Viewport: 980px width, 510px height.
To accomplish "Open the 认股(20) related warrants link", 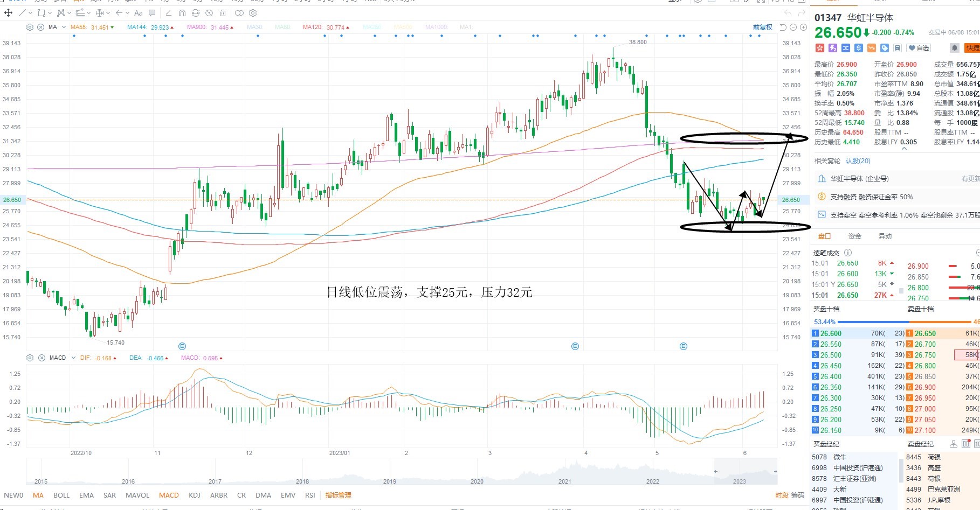I will (858, 160).
